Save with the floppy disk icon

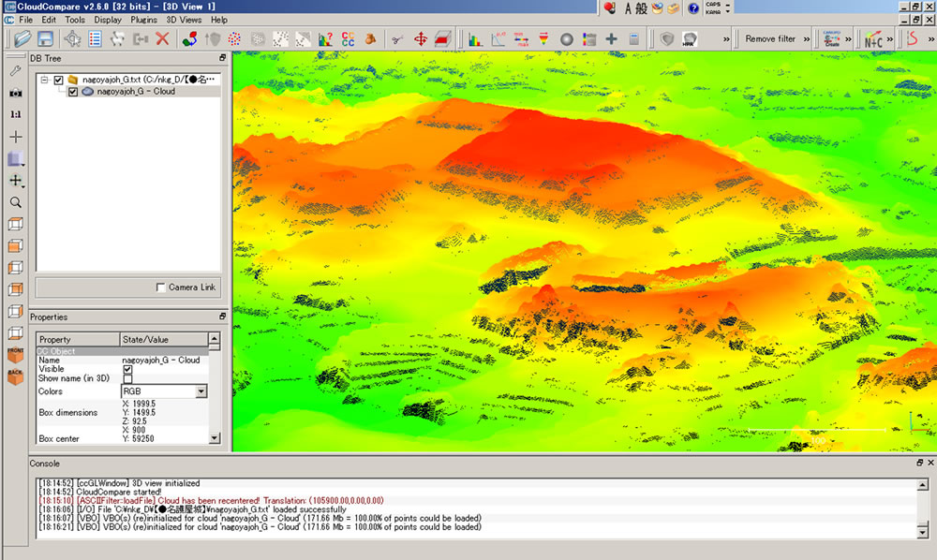45,39
